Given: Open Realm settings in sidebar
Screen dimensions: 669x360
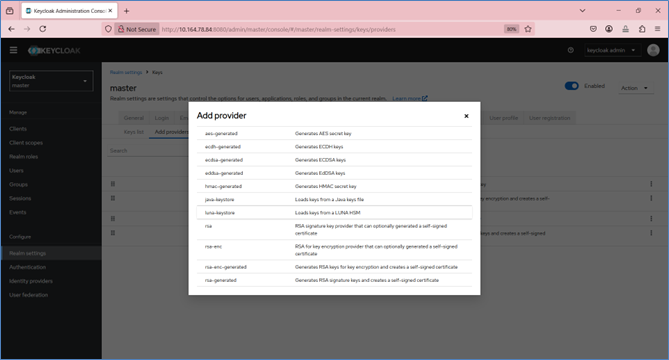Looking at the screenshot, I should pyautogui.click(x=51, y=253).
